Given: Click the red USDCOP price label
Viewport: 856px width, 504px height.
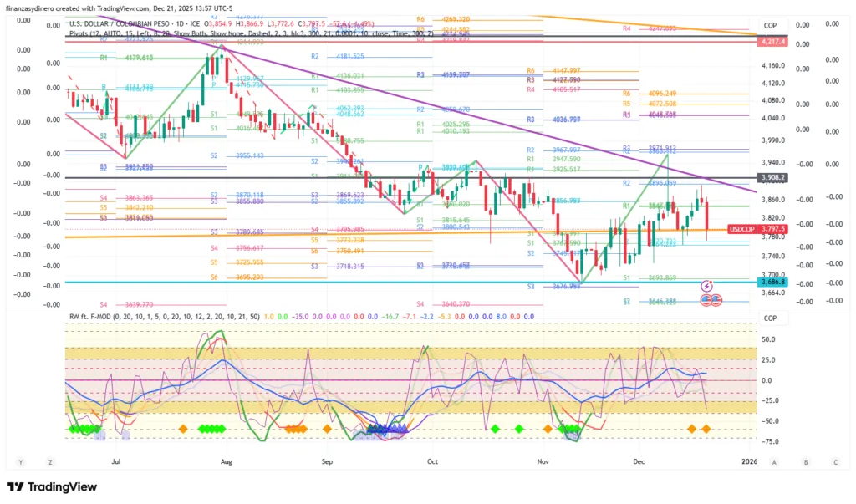Looking at the screenshot, I should tap(742, 228).
